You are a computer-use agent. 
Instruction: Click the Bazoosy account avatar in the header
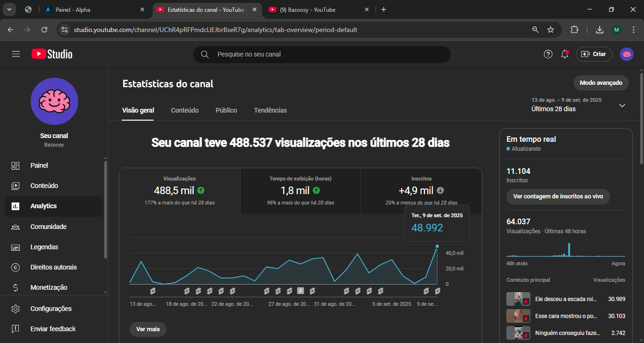point(627,54)
